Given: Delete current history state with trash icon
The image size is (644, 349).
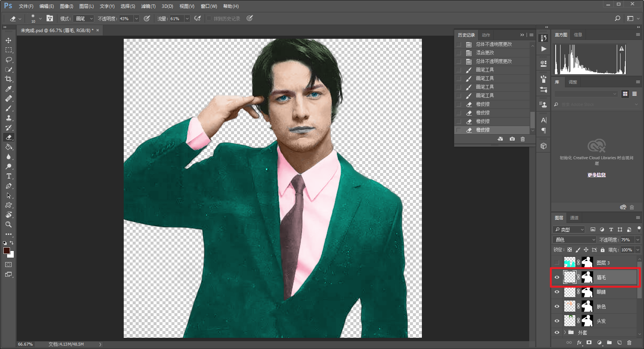Looking at the screenshot, I should coord(523,139).
